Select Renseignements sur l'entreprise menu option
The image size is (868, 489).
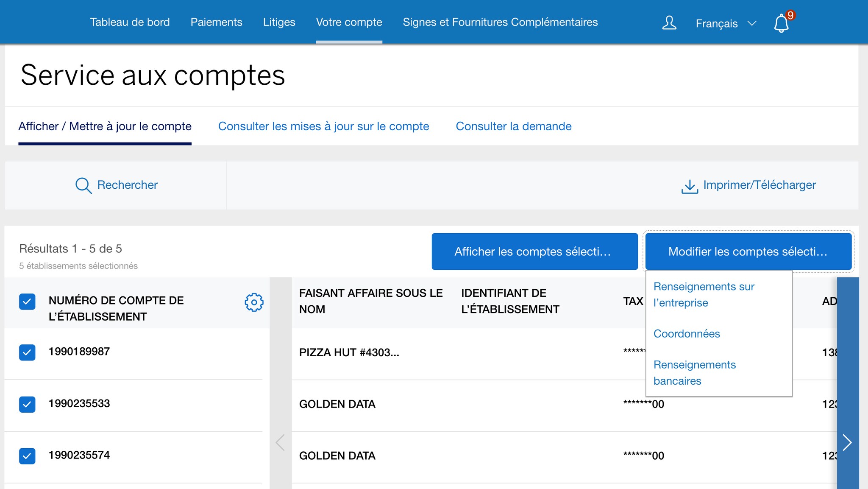(704, 294)
